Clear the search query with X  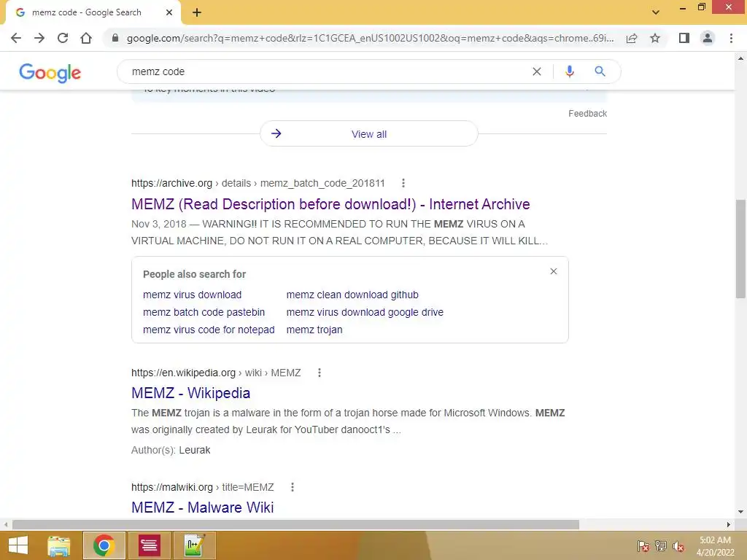tap(536, 71)
